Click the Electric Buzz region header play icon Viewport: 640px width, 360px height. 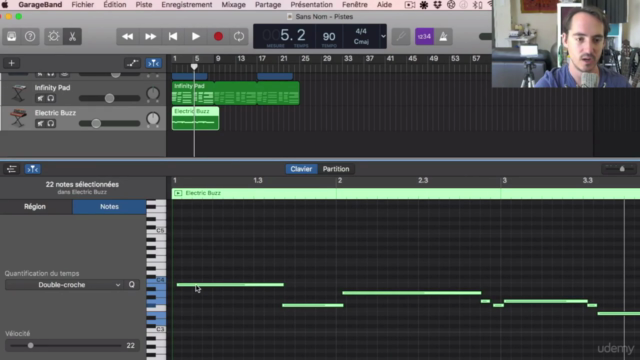coord(178,193)
